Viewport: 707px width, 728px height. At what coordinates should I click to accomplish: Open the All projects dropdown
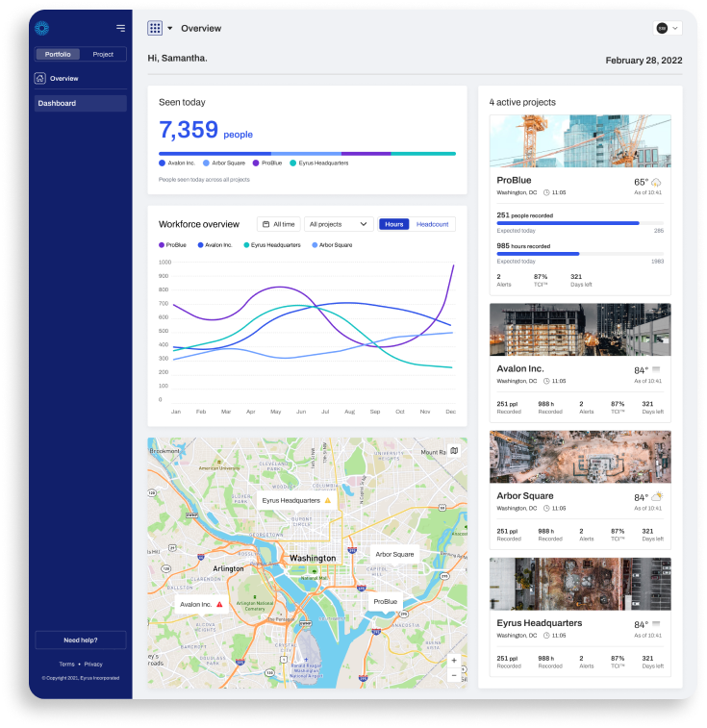pos(339,224)
